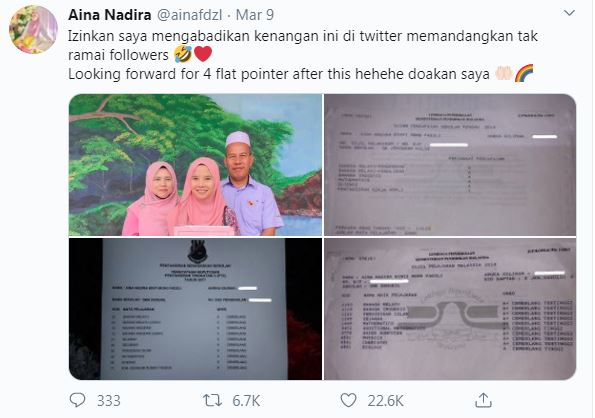Image resolution: width=595 pixels, height=418 pixels.
Task: View the 22.6K likes count
Action: click(x=385, y=401)
